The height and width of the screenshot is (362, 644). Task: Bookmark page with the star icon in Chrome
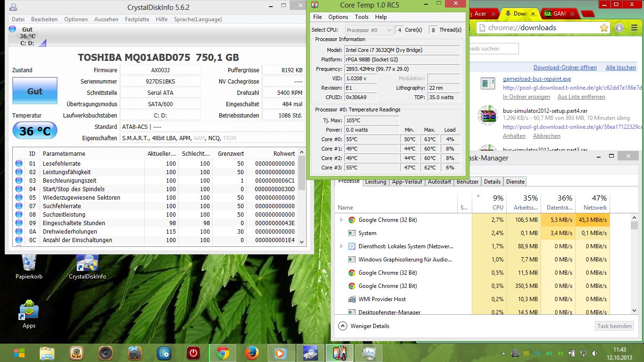[x=604, y=28]
